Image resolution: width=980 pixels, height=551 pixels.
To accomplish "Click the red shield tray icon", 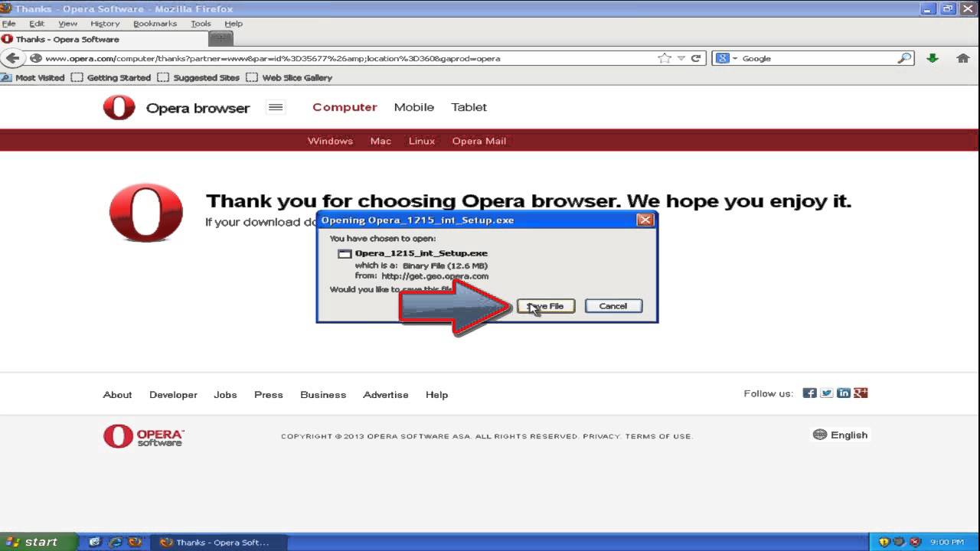I will tap(915, 542).
